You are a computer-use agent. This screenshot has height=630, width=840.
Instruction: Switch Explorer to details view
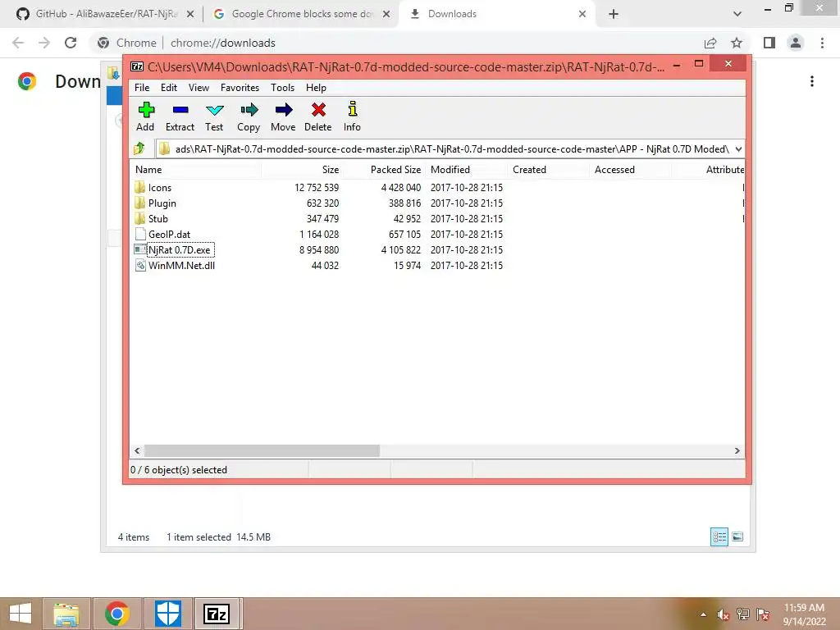719,536
